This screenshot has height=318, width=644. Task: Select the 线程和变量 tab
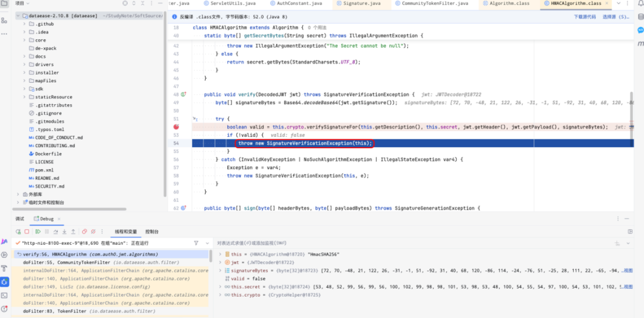tap(126, 232)
